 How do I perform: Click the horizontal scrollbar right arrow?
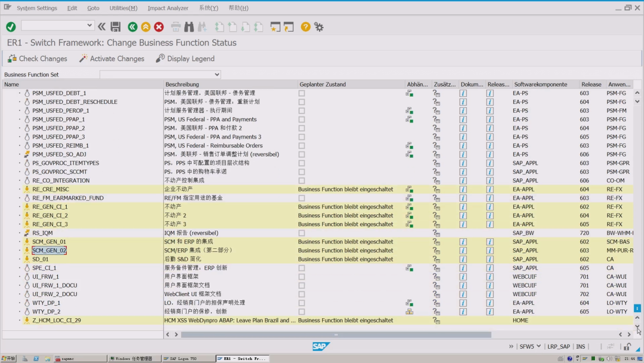click(629, 334)
